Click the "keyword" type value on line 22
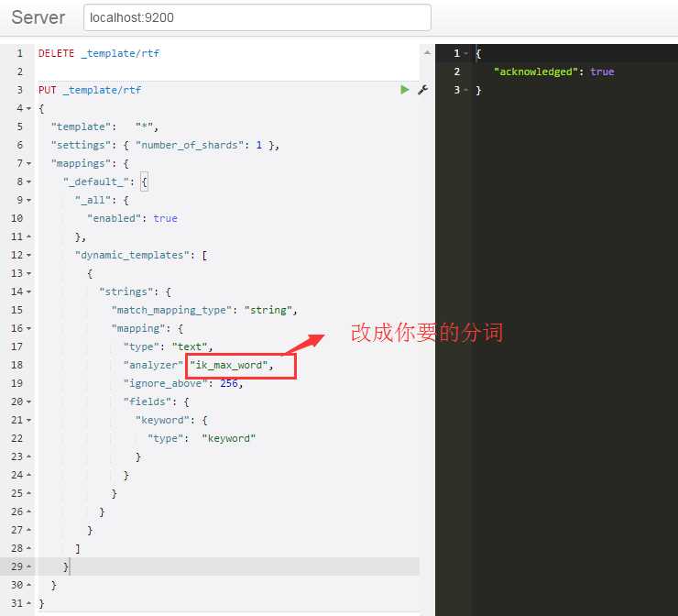The width and height of the screenshot is (678, 616). [x=229, y=439]
